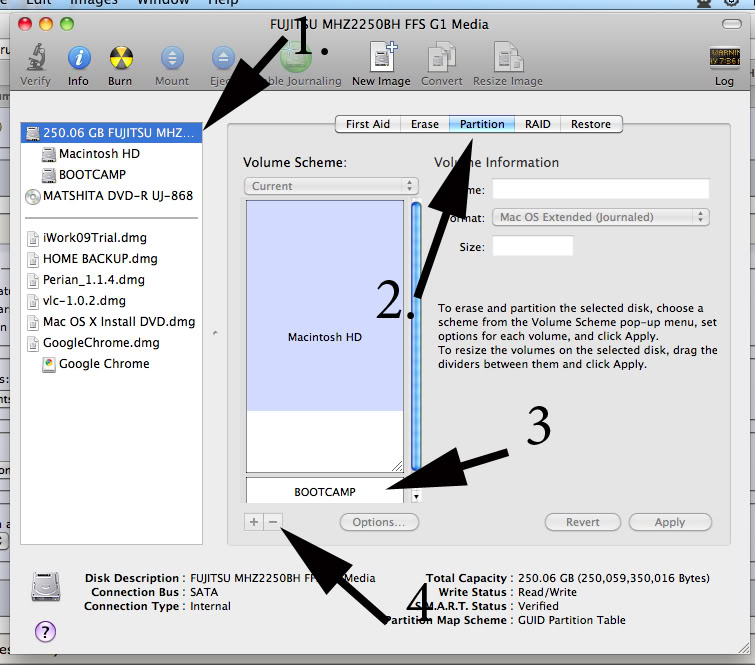This screenshot has height=665, width=755.
Task: Select MATSHITA DVD-R UJ-868 drive
Action: click(x=109, y=196)
